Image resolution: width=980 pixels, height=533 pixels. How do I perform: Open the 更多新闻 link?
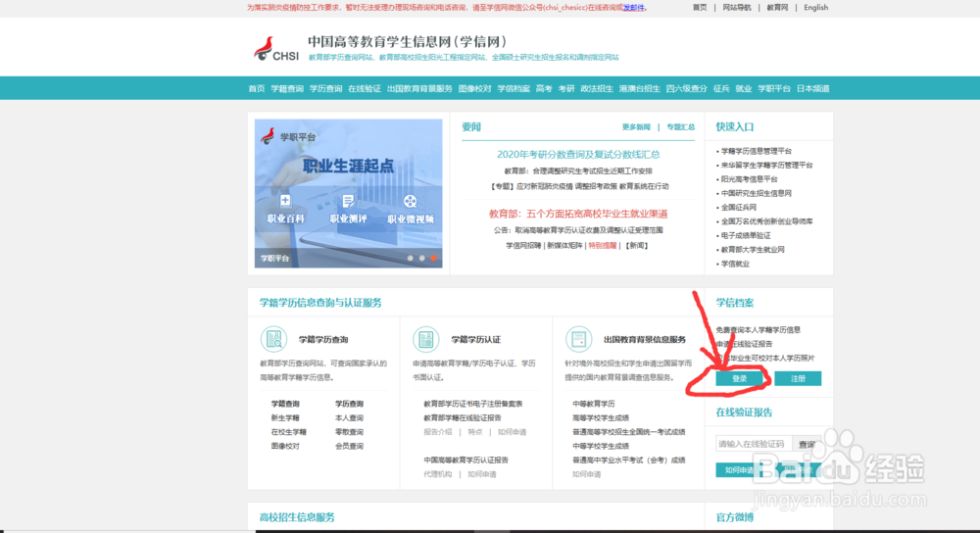[x=636, y=126]
